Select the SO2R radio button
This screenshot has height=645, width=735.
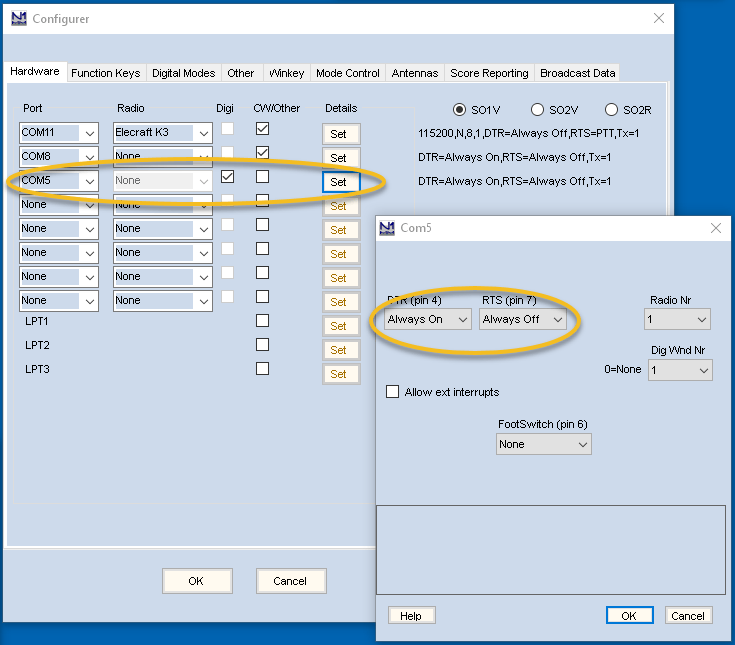[611, 110]
